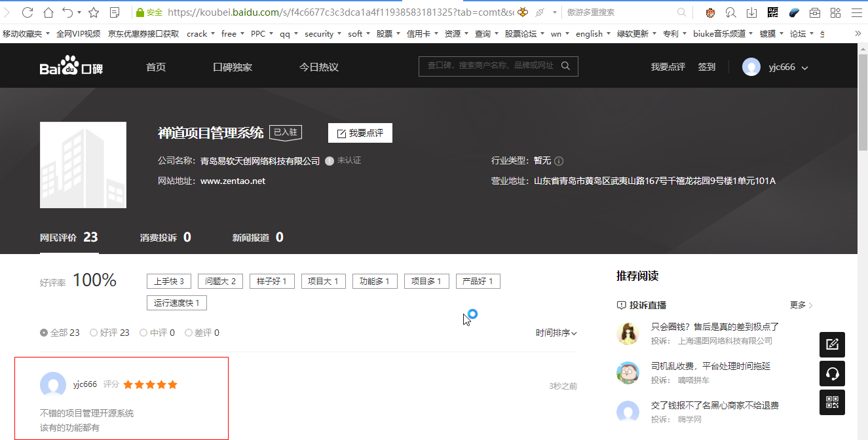Open the reader note icon
The width and height of the screenshot is (868, 440).
pyautogui.click(x=115, y=12)
